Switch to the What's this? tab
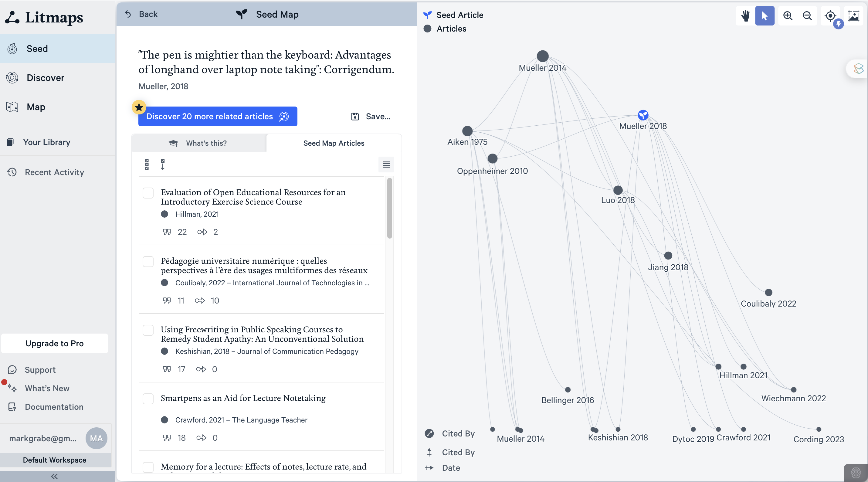The width and height of the screenshot is (868, 482). (x=199, y=143)
